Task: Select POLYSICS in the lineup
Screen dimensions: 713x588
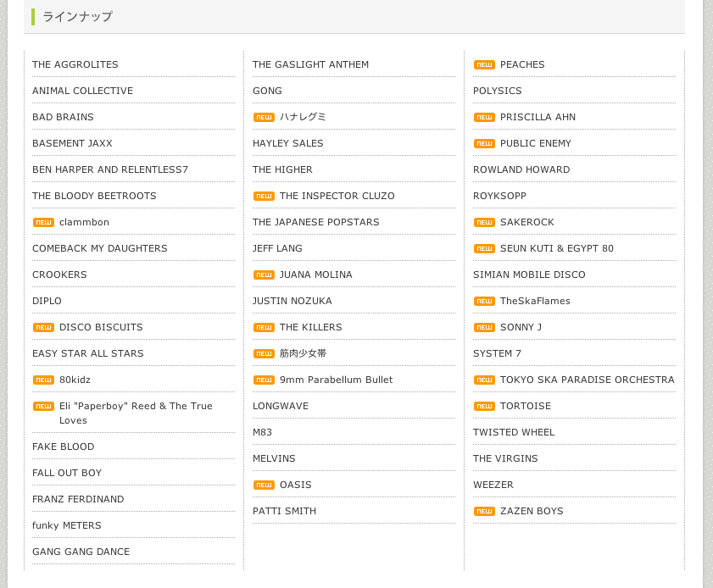Action: click(x=498, y=91)
